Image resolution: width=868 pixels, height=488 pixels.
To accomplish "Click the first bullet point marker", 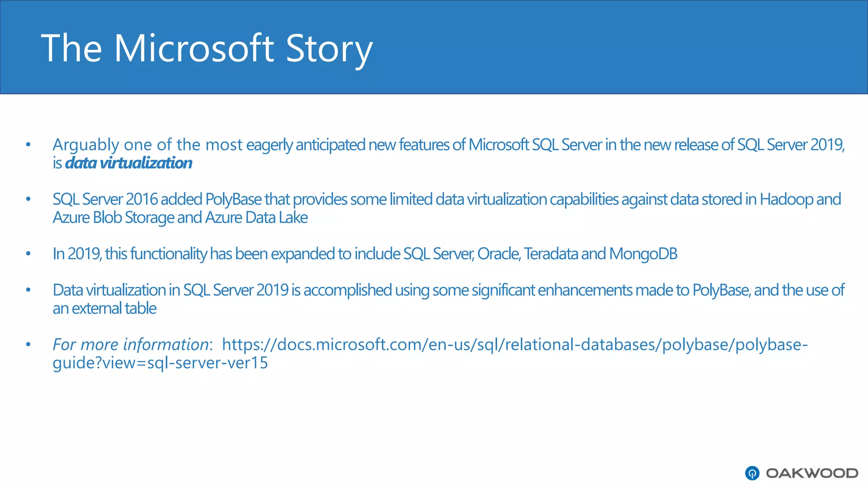I will [28, 144].
